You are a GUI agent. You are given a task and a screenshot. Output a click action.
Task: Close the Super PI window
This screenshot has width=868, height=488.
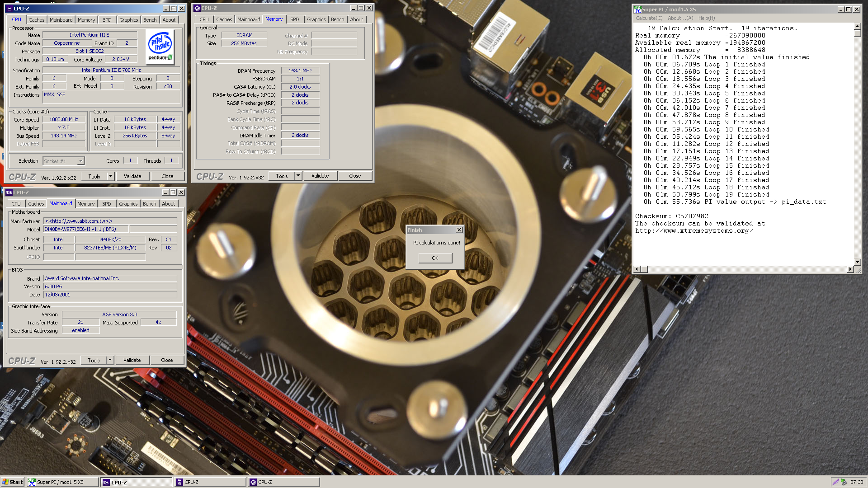coord(856,9)
